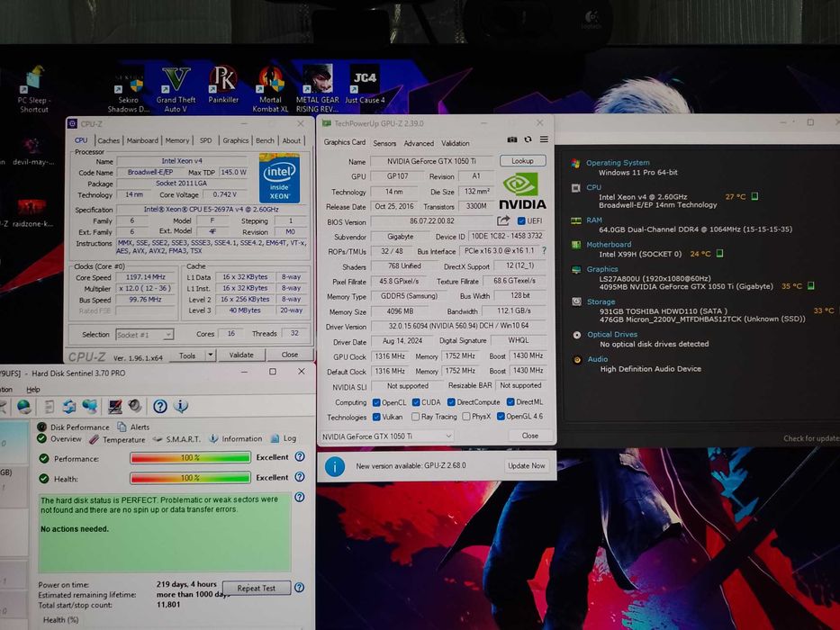Click the speaker icon in Sentinel toolbar
Viewport: 840px width, 630px height.
(134, 406)
